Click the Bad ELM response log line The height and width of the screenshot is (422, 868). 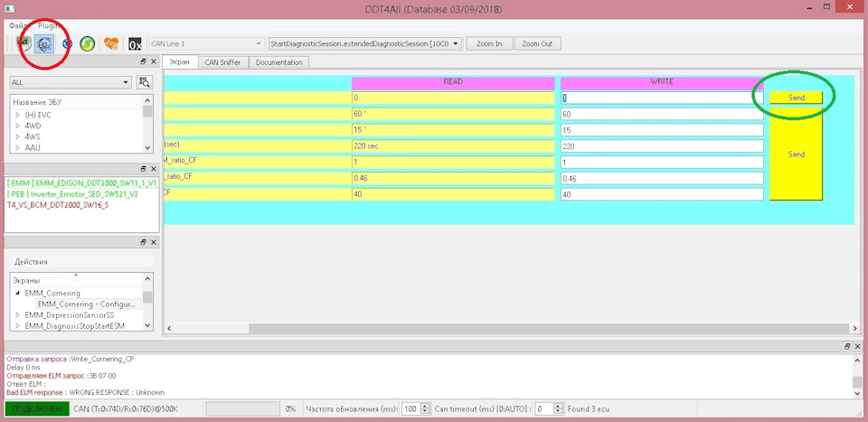[85, 392]
